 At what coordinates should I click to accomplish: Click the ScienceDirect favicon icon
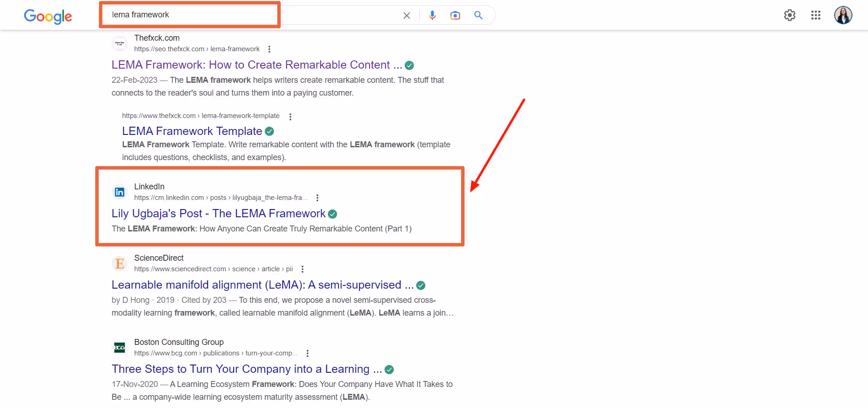119,263
